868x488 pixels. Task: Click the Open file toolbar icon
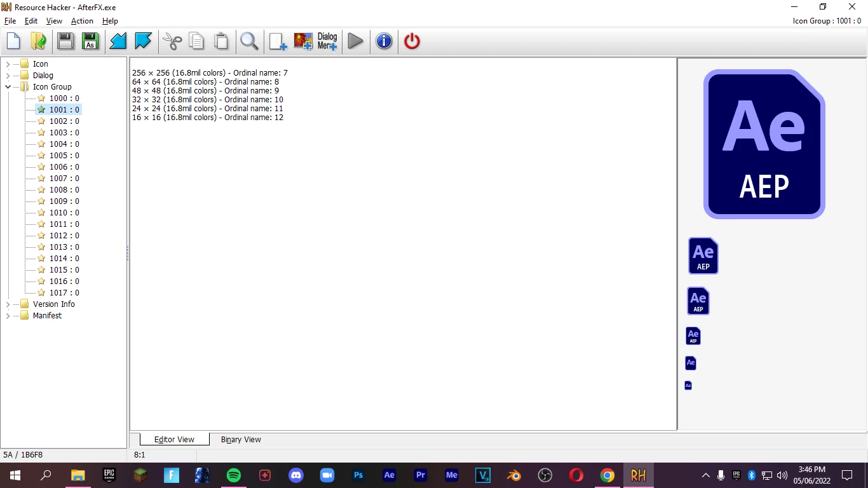click(38, 41)
